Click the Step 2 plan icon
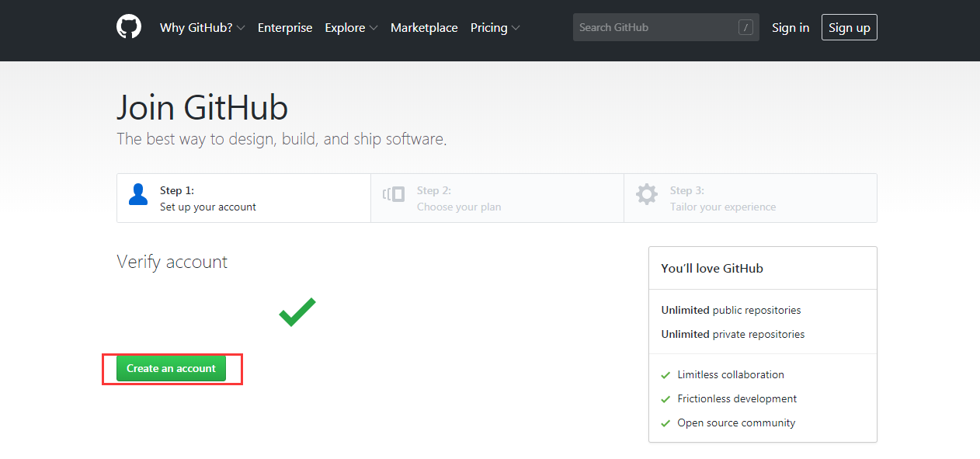980x459 pixels. 394,194
